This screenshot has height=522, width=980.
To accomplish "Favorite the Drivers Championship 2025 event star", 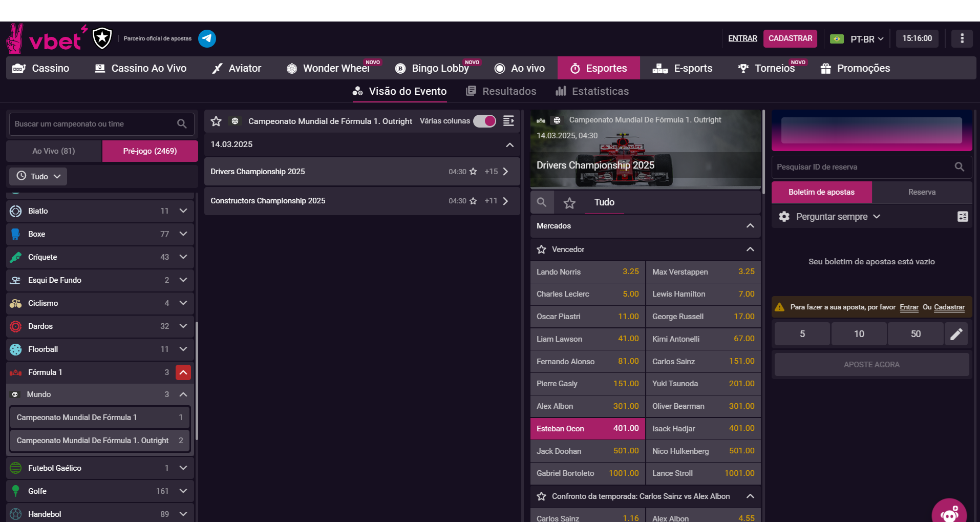I will [x=473, y=172].
